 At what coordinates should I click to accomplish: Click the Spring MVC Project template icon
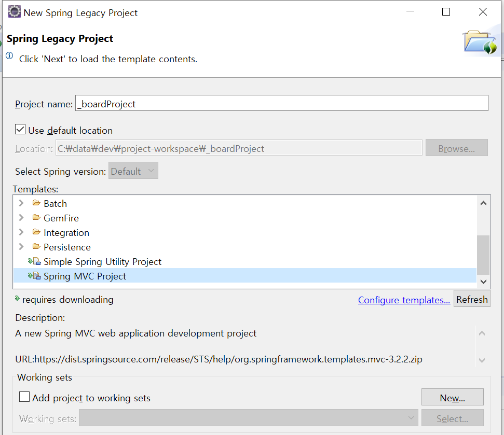click(34, 276)
